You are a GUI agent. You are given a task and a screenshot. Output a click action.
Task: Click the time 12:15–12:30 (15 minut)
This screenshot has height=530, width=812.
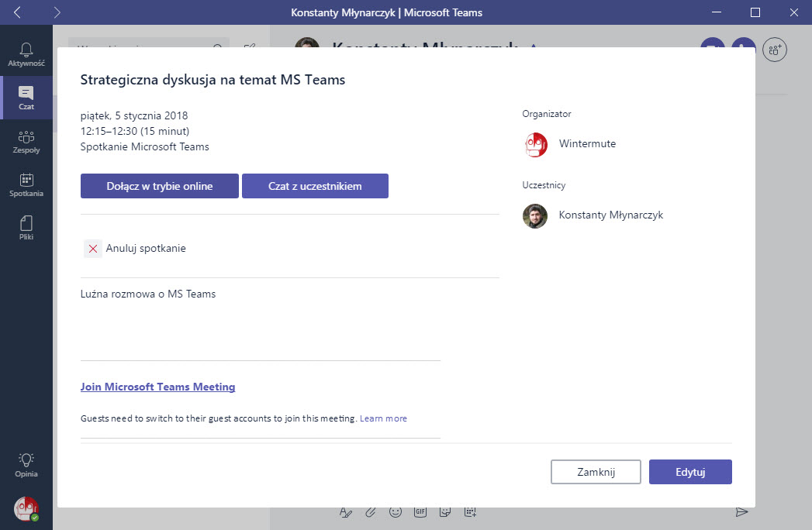135,131
